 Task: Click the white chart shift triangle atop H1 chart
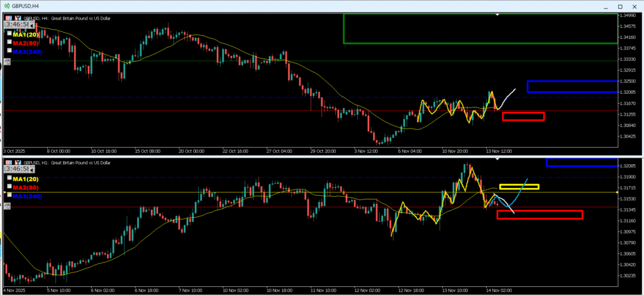pyautogui.click(x=497, y=159)
